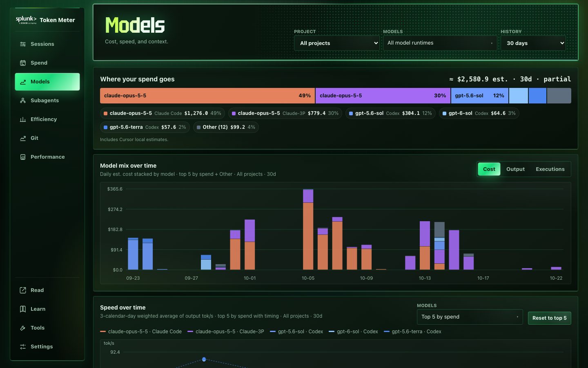Click the Efficiency bar chart icon
Image resolution: width=588 pixels, height=368 pixels.
tap(23, 119)
